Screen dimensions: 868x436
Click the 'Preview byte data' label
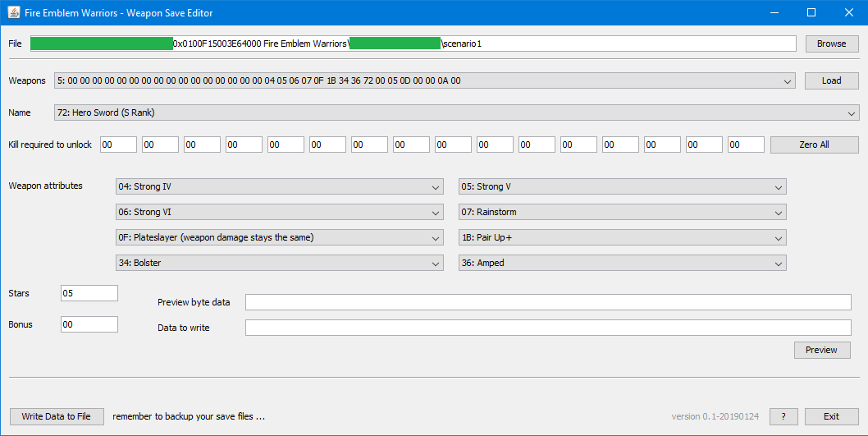coord(194,302)
